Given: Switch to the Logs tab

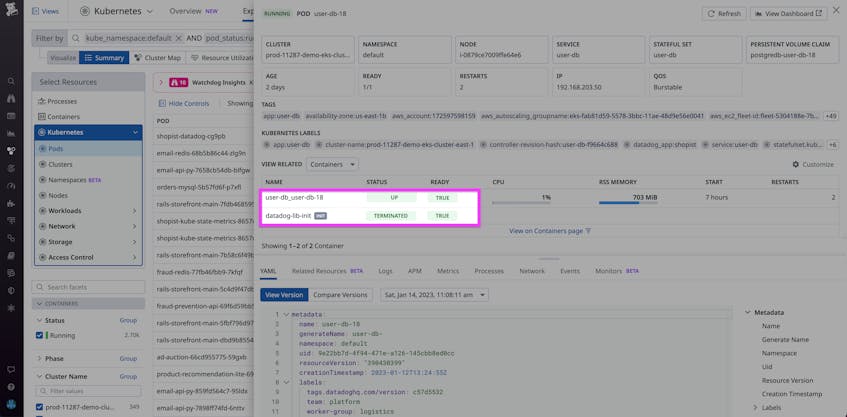Looking at the screenshot, I should point(386,271).
